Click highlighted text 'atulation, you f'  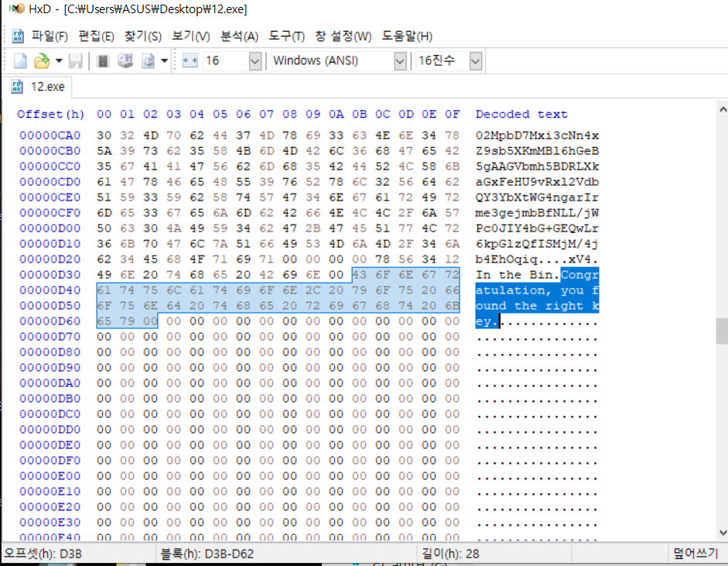click(537, 290)
